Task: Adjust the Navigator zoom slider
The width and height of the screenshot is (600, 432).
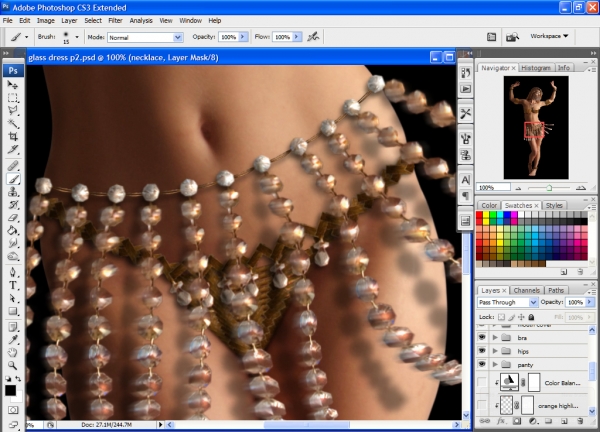Action: click(x=549, y=188)
